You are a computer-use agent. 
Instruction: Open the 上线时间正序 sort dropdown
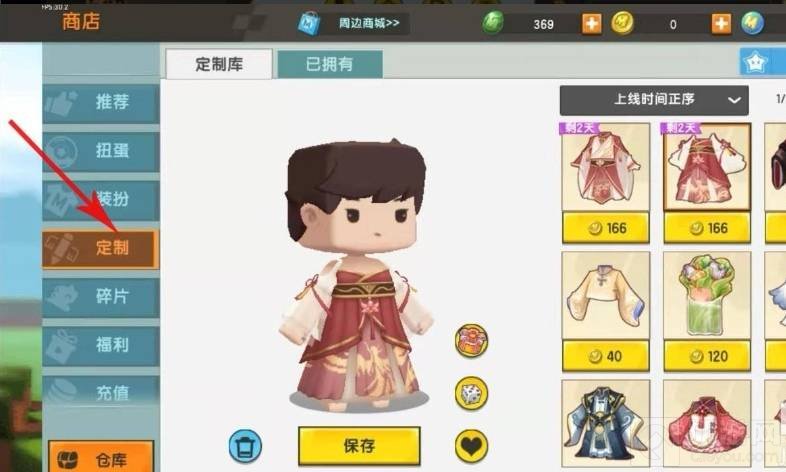click(x=654, y=100)
